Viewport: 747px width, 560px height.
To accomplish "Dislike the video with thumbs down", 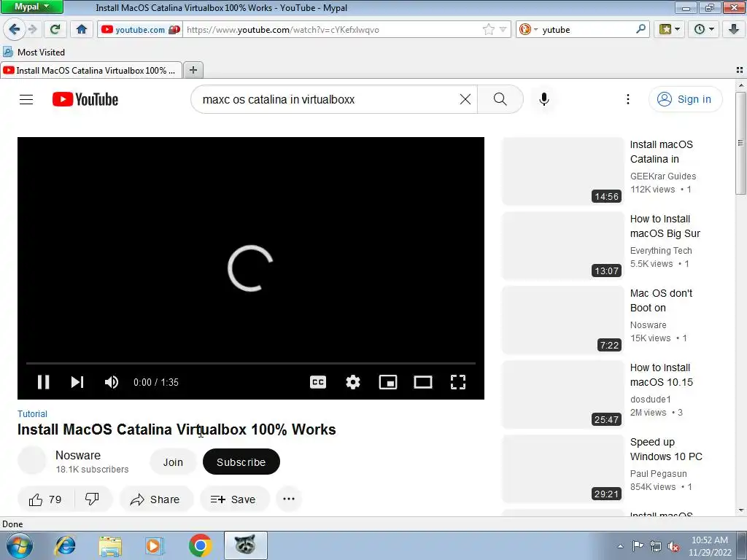I will (x=92, y=499).
